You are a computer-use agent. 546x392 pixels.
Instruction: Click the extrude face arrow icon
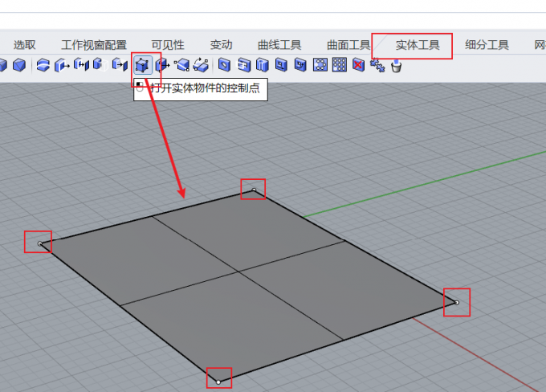pos(62,65)
